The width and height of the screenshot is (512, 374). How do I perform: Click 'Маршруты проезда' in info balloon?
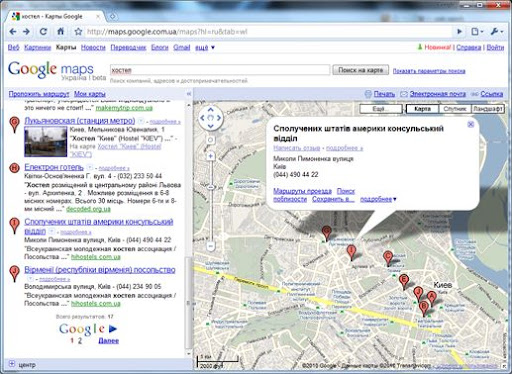tap(302, 191)
